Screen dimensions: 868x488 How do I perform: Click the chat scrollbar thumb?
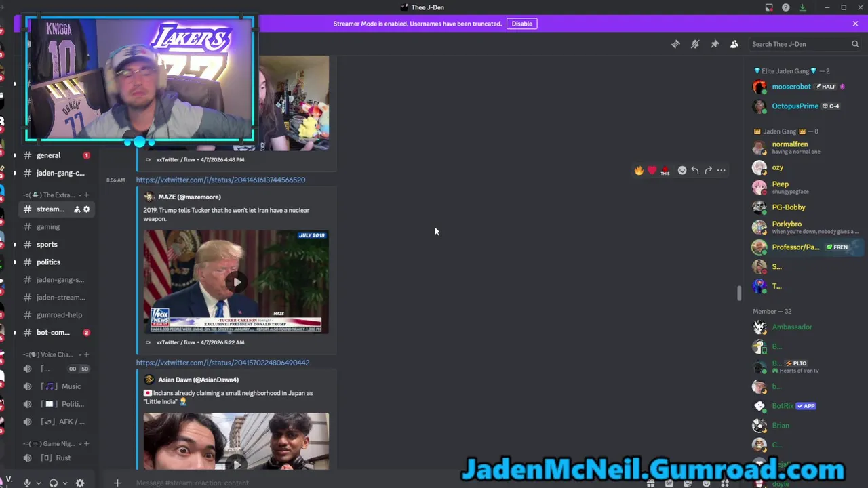click(x=740, y=293)
